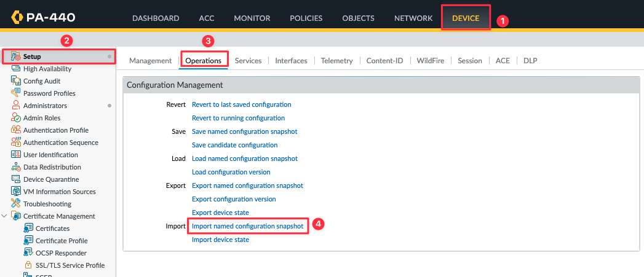This screenshot has width=644, height=277.
Task: Click Import device state link
Action: 221,240
